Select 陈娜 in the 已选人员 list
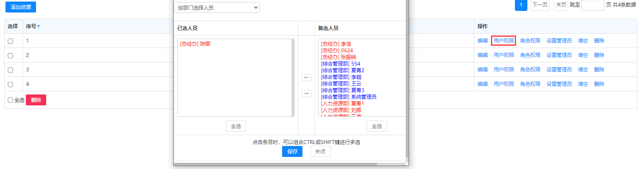Viewport: 644px width, 169px height. (195, 44)
